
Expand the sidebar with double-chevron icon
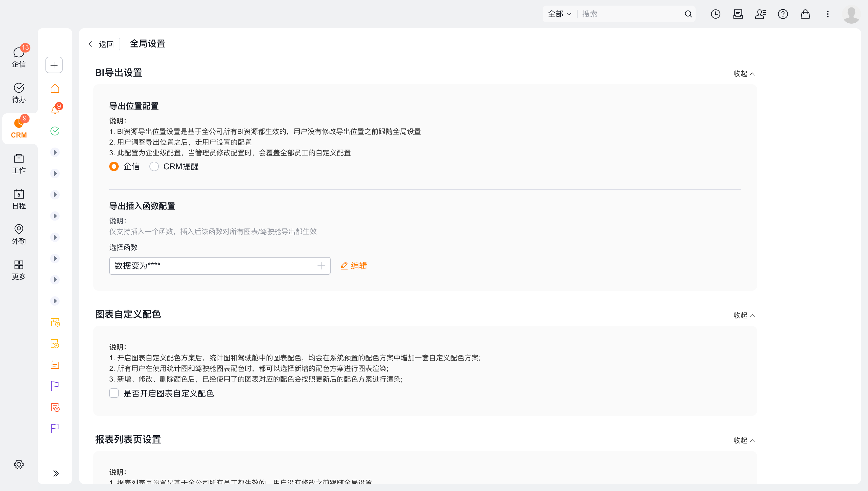pos(56,473)
